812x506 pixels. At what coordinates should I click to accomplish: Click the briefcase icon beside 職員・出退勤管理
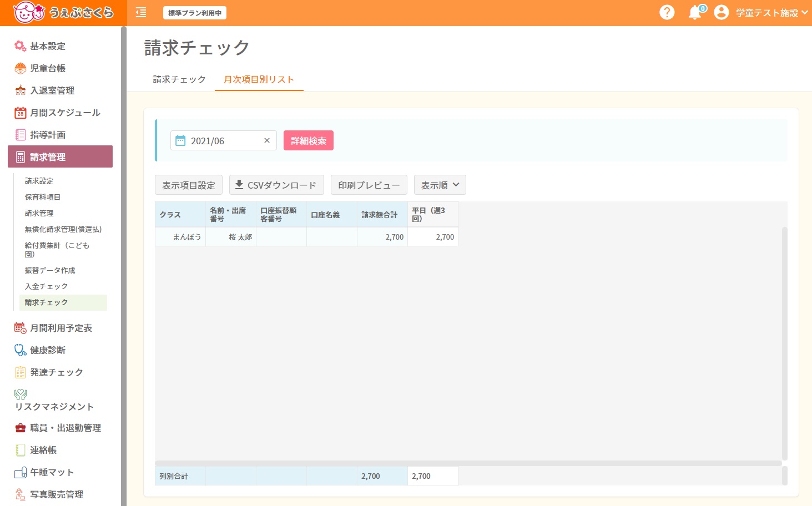point(21,428)
